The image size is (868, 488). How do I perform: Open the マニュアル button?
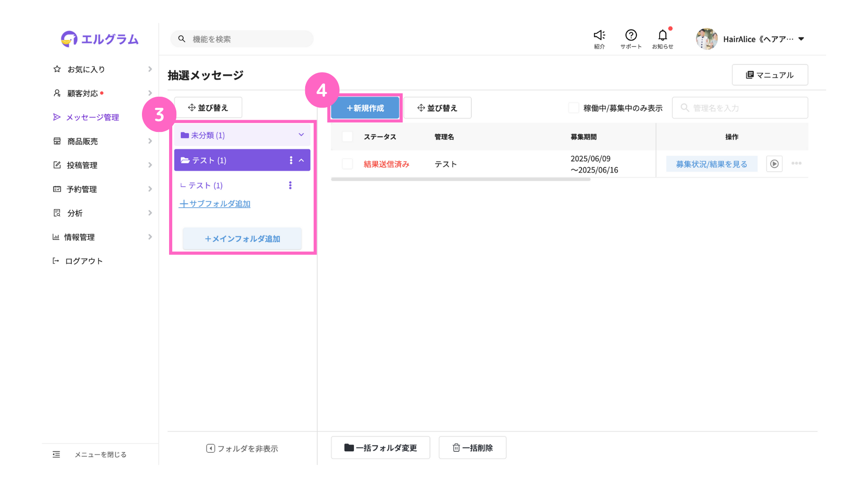click(x=770, y=75)
